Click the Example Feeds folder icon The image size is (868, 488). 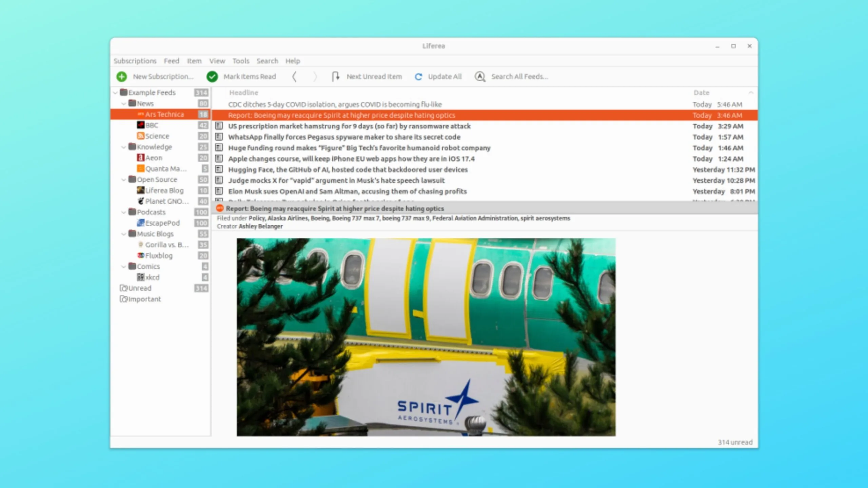124,92
